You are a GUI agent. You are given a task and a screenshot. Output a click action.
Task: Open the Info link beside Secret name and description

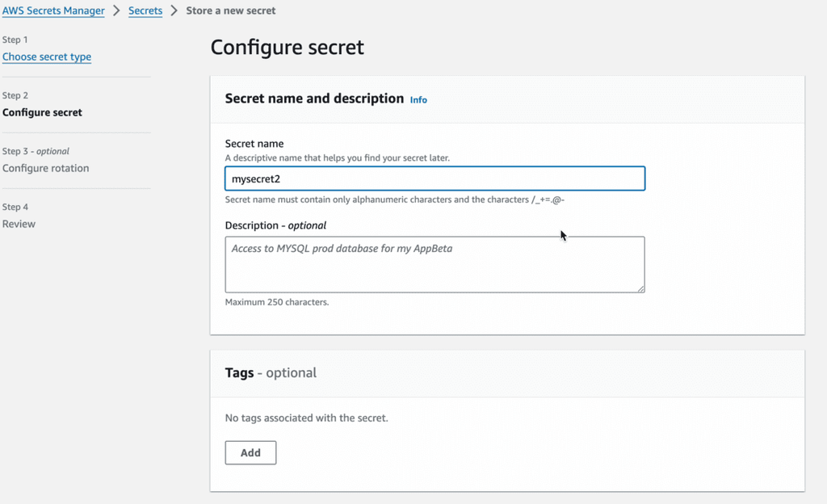pos(418,99)
